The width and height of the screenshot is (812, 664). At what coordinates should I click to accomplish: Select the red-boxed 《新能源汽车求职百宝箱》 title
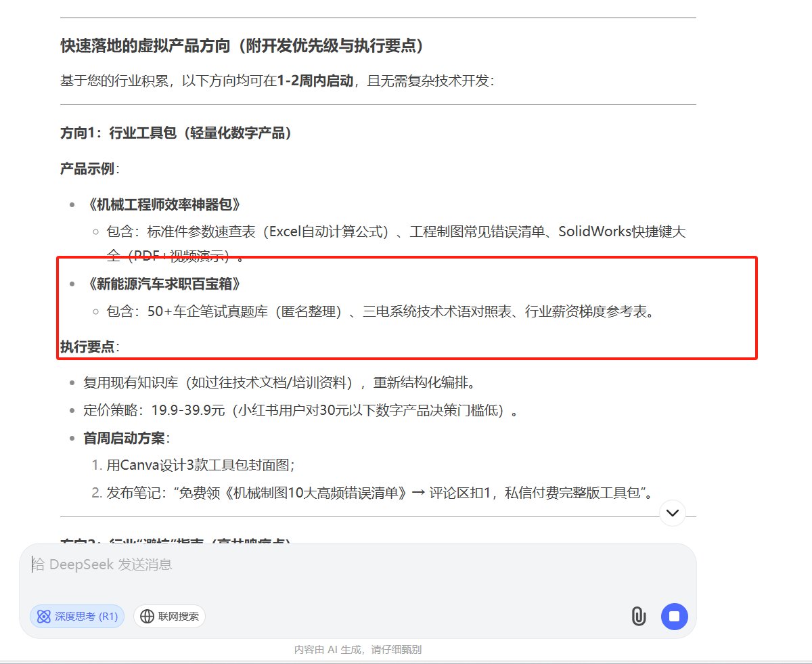tap(140, 284)
